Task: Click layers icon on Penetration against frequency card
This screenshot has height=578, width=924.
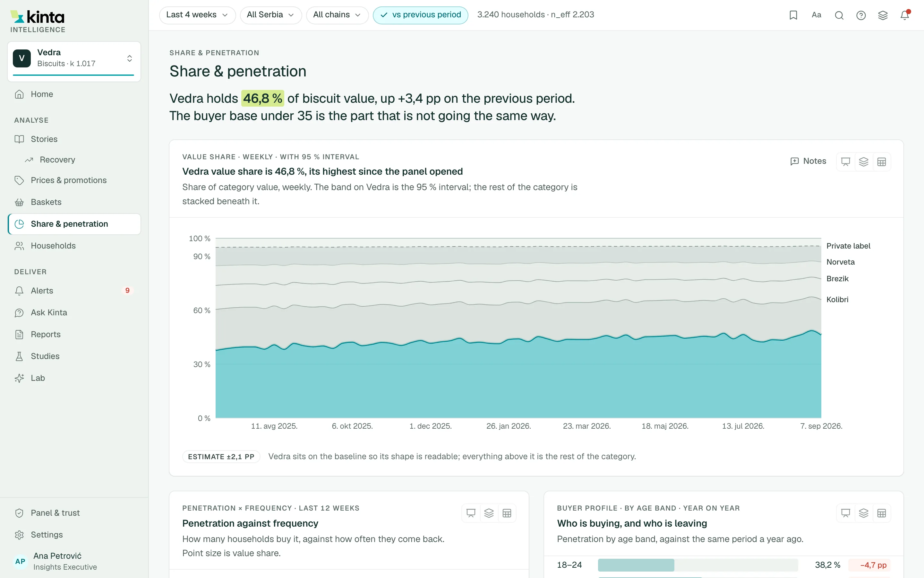Action: pyautogui.click(x=489, y=513)
